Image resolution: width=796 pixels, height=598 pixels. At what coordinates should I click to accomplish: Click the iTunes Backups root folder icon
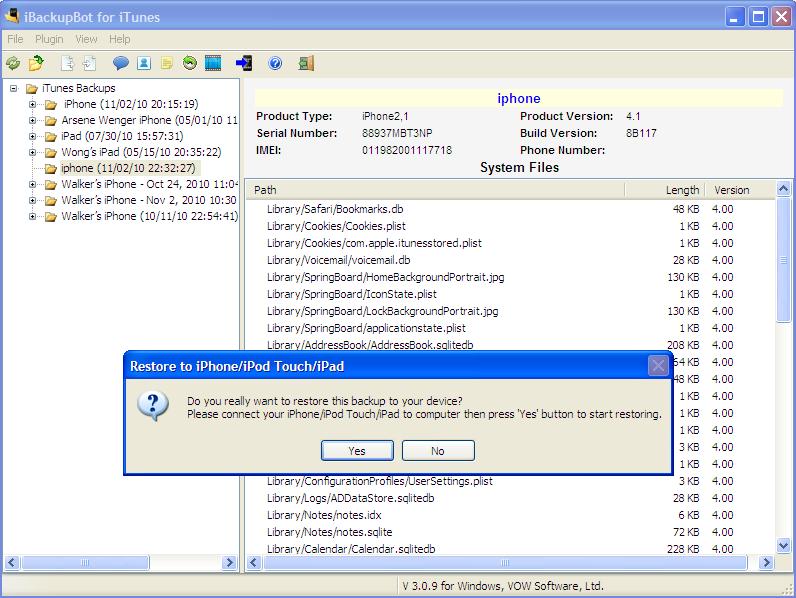tap(32, 89)
